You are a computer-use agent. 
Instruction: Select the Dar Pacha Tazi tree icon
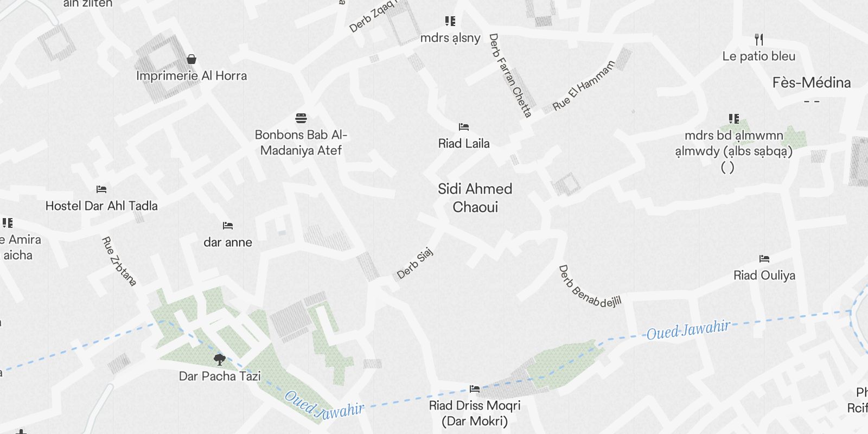point(220,359)
